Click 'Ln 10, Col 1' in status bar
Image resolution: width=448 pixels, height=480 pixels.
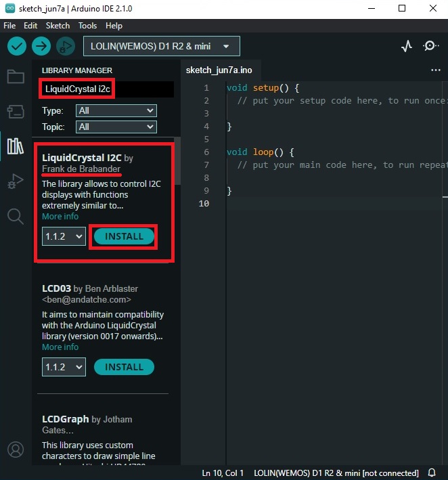223,473
